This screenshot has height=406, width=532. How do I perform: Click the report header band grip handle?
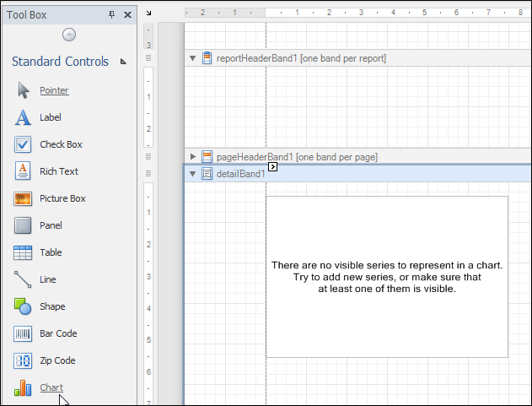148,58
